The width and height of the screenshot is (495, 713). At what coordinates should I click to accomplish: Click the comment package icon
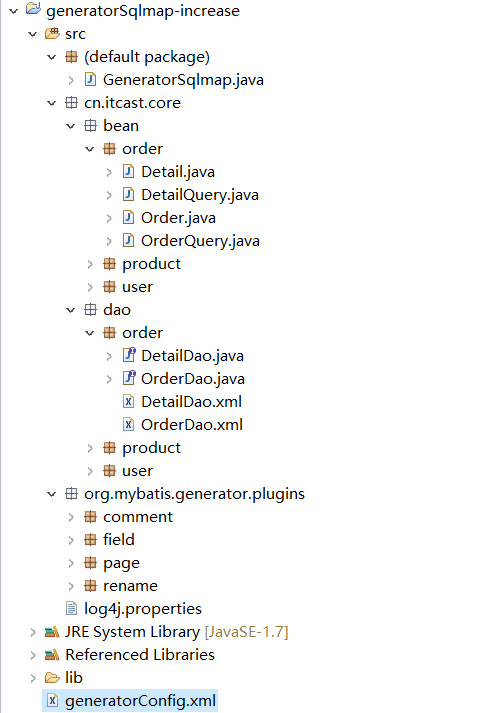[x=90, y=517]
